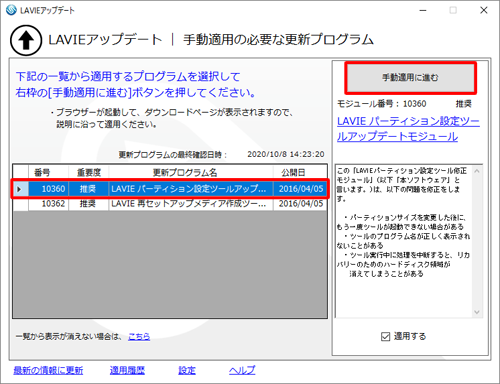Click the 推奨 cell in row 10360
Screen dimensions: 500x384
[89, 189]
